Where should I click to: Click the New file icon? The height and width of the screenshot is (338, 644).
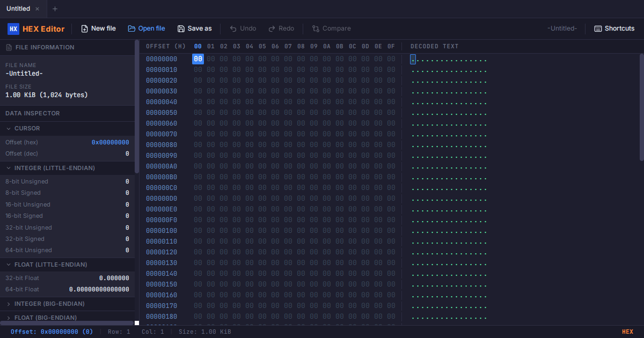[x=84, y=28]
